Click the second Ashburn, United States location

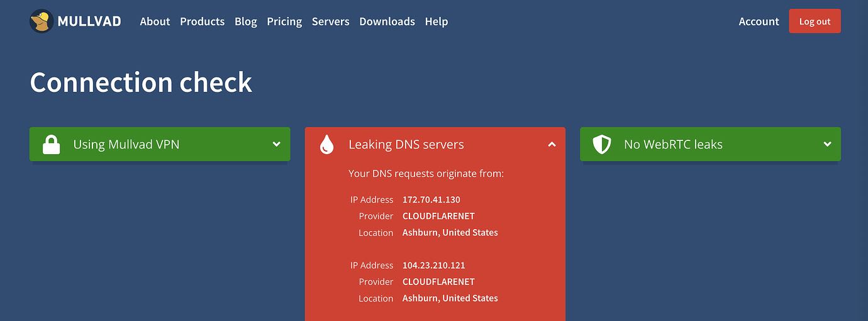coord(450,298)
